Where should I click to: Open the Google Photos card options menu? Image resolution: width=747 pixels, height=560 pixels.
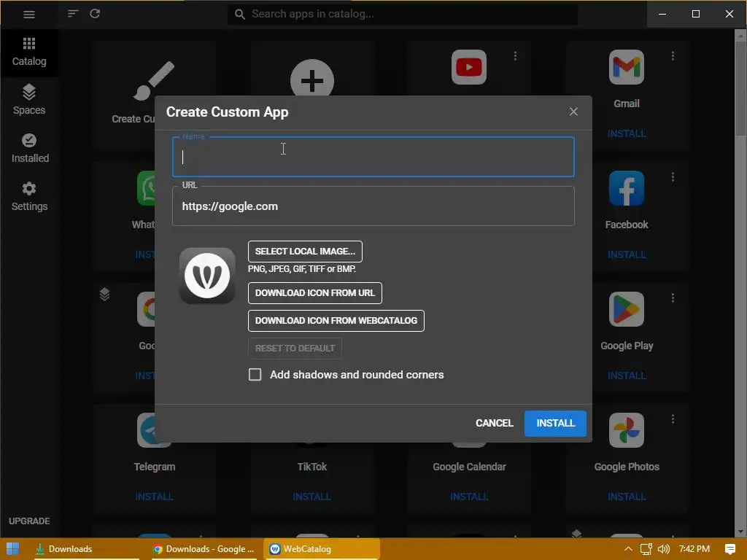point(673,419)
